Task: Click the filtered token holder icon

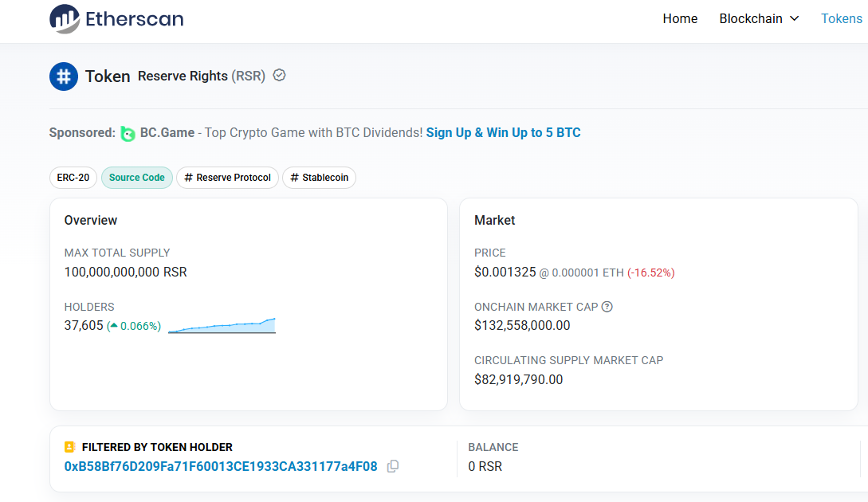Action: [70, 447]
